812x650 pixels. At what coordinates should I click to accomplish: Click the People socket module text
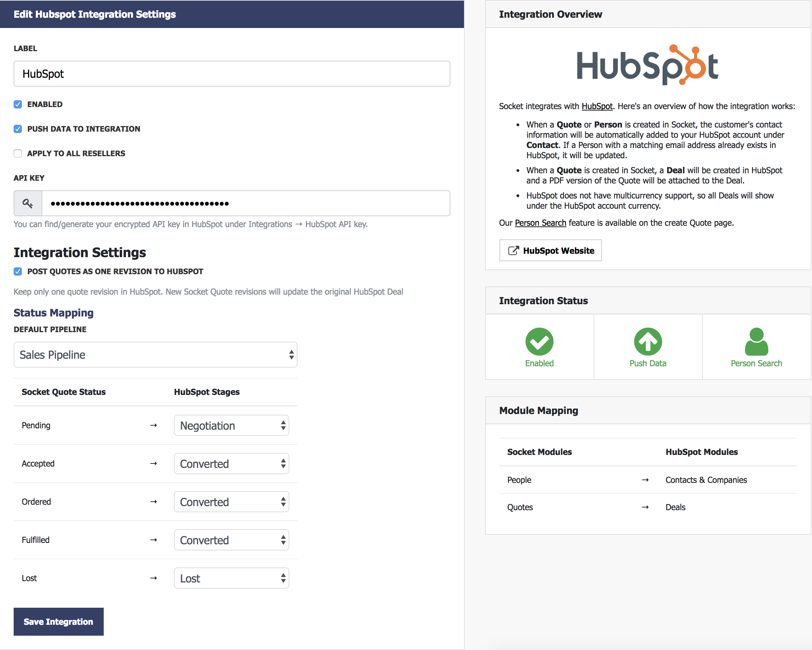pyautogui.click(x=519, y=480)
